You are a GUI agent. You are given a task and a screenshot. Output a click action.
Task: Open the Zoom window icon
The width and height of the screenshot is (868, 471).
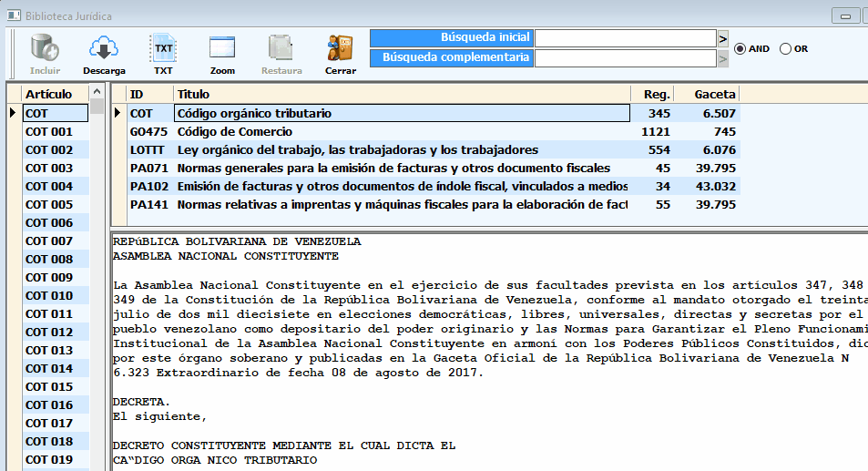tap(222, 48)
